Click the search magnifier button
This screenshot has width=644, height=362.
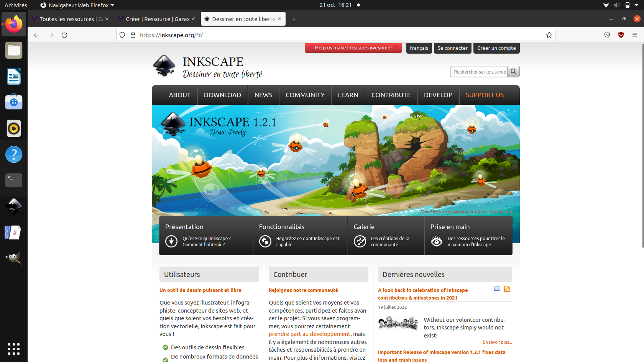coord(513,72)
